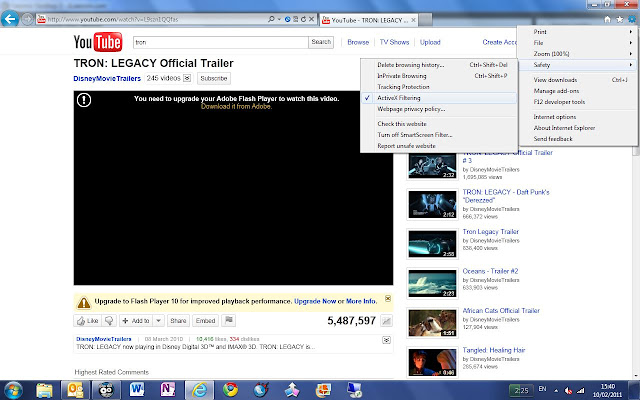Open OneNote from the taskbar
The width and height of the screenshot is (640, 400).
click(x=168, y=390)
